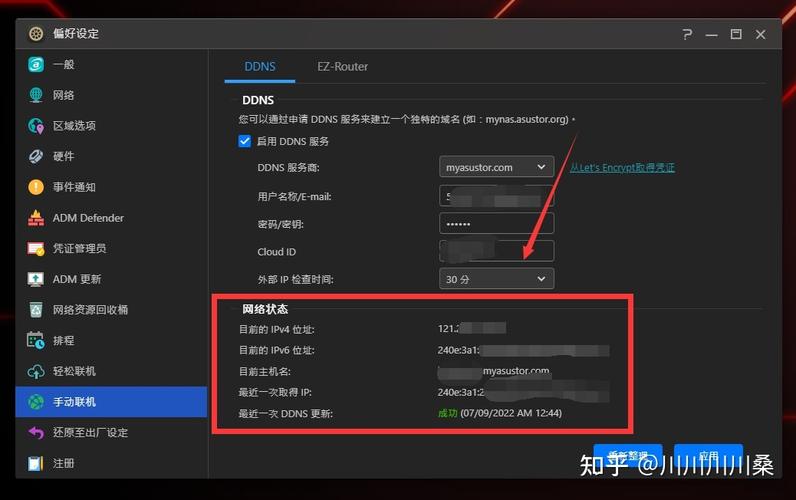Click the 目前主机名 label
The height and width of the screenshot is (500, 796).
[x=264, y=372]
